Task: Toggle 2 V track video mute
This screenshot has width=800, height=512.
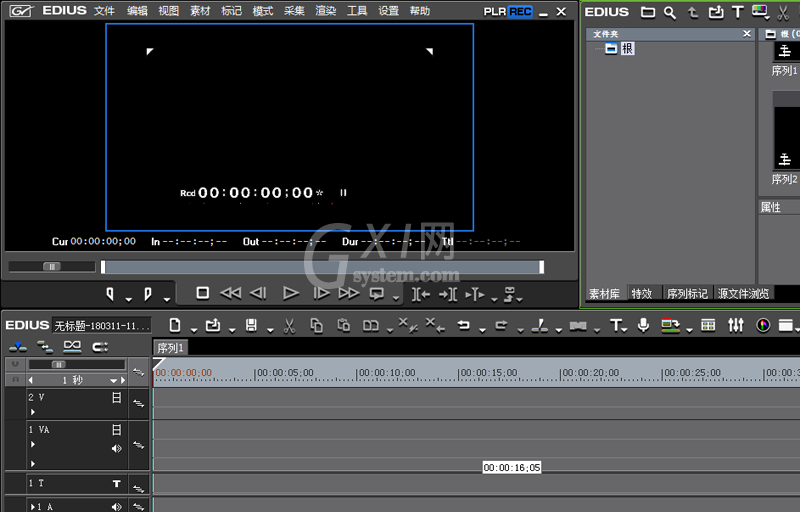Action: pyautogui.click(x=117, y=397)
